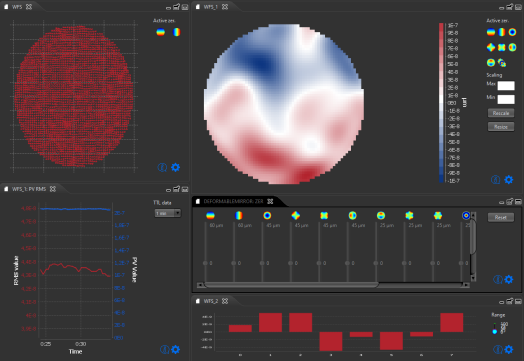Open WFS_2 bar chart gear settings
This screenshot has width=524, height=361.
[x=508, y=349]
